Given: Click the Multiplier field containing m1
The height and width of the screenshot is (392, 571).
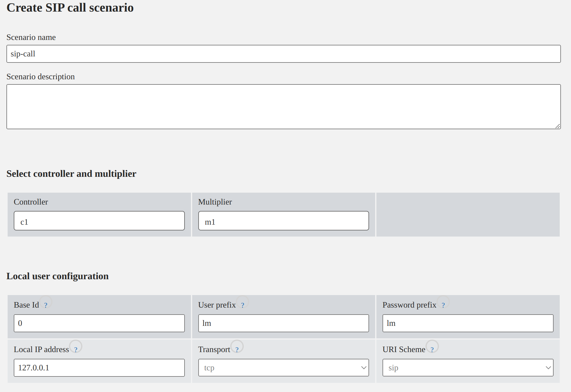Looking at the screenshot, I should [x=283, y=221].
